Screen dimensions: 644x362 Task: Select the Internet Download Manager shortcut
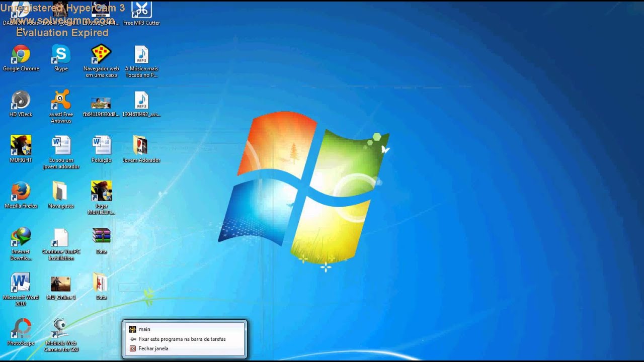pos(21,244)
